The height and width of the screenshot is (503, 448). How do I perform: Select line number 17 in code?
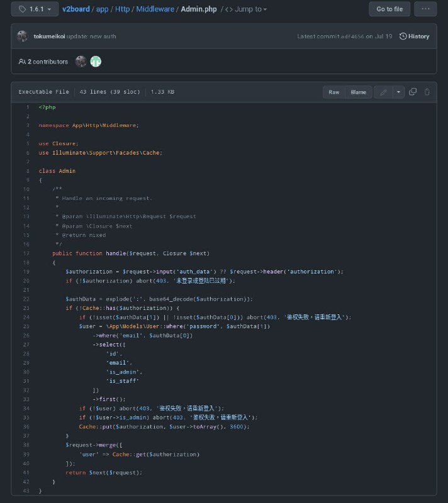(x=27, y=253)
